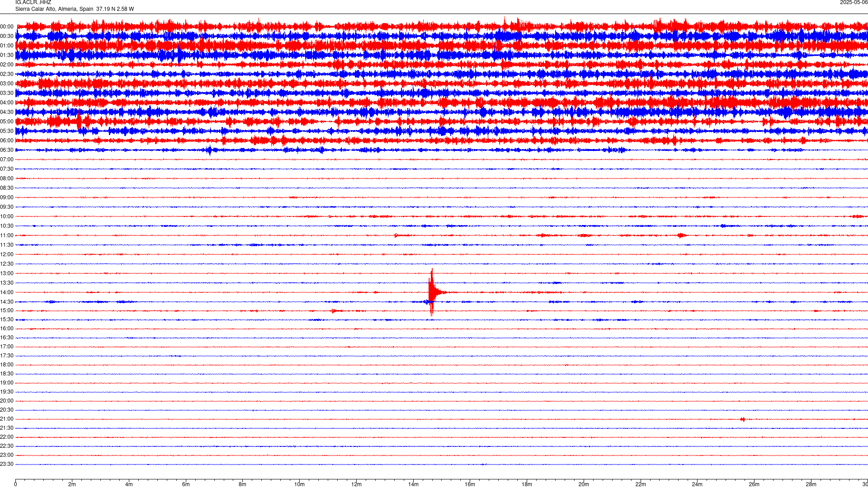This screenshot has height=488, width=868.
Task: Click the 6m tick label on the axis
Action: (x=186, y=484)
